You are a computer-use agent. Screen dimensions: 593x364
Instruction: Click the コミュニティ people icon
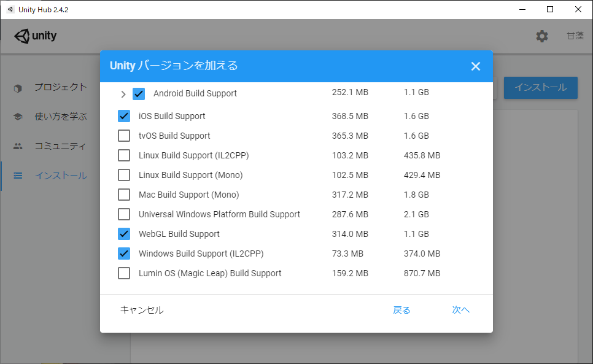click(x=18, y=146)
